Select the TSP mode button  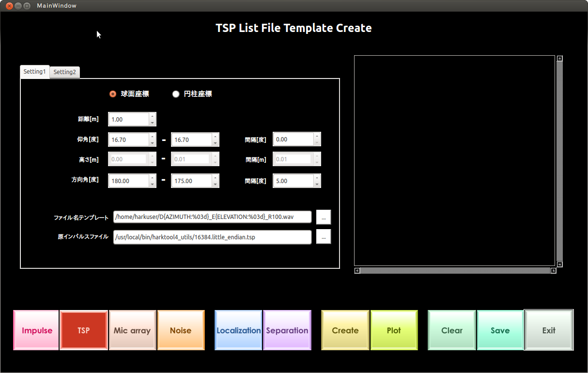(83, 330)
